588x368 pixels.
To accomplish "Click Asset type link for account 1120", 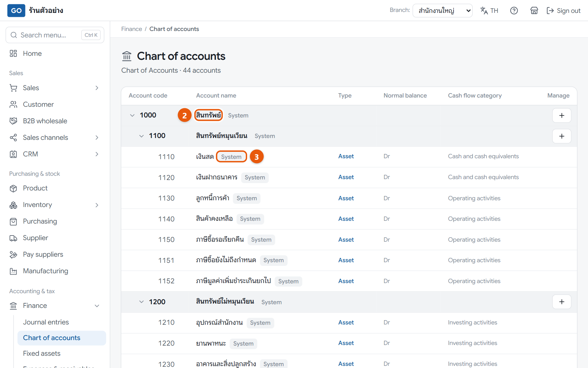I will click(346, 177).
